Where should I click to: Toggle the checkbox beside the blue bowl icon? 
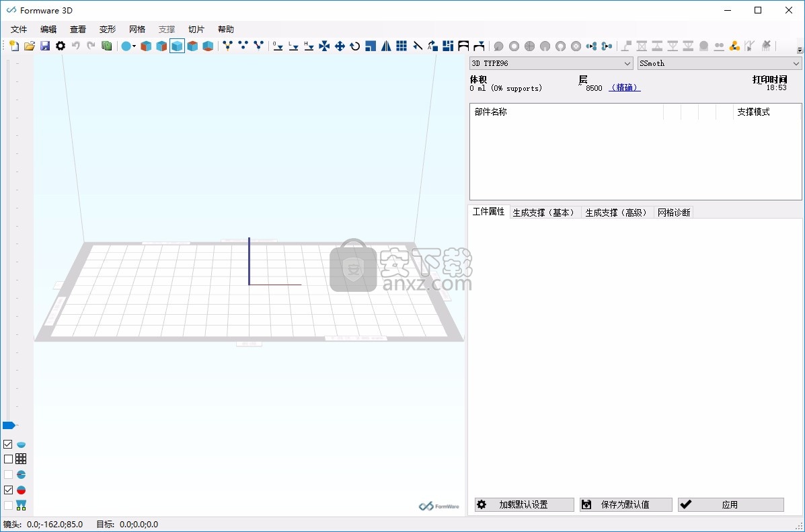pos(8,444)
